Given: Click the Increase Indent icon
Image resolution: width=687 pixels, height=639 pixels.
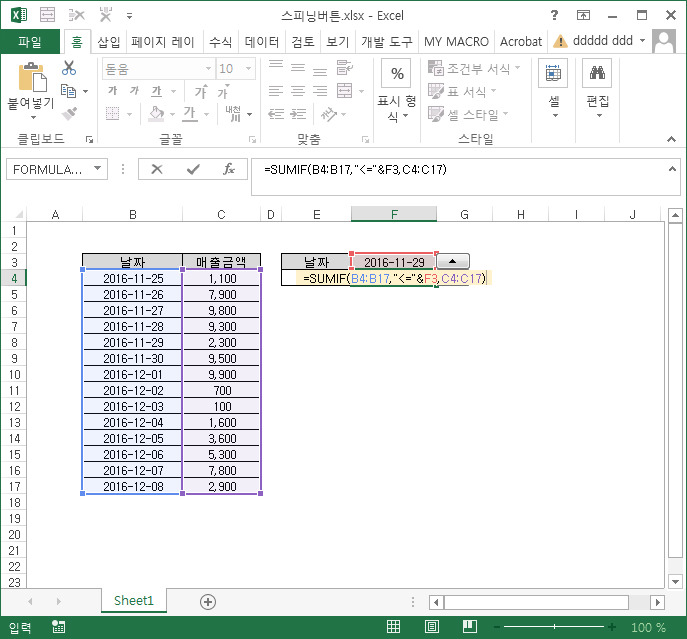Looking at the screenshot, I should coord(298,114).
